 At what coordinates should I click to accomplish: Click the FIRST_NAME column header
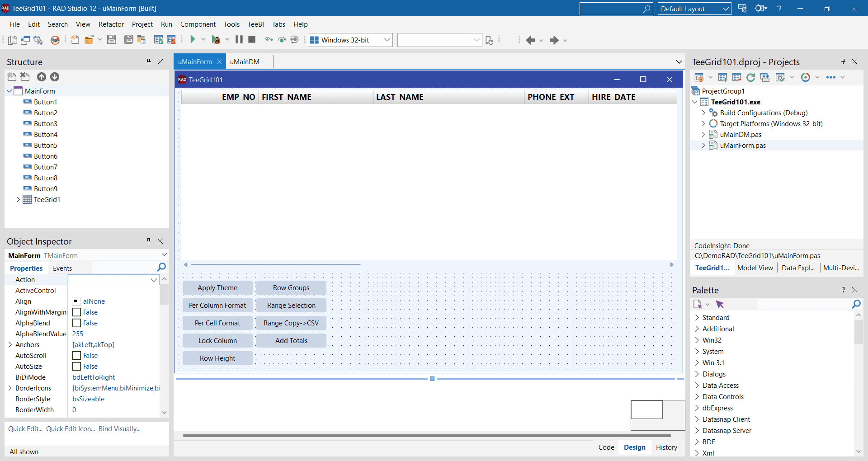pyautogui.click(x=316, y=97)
